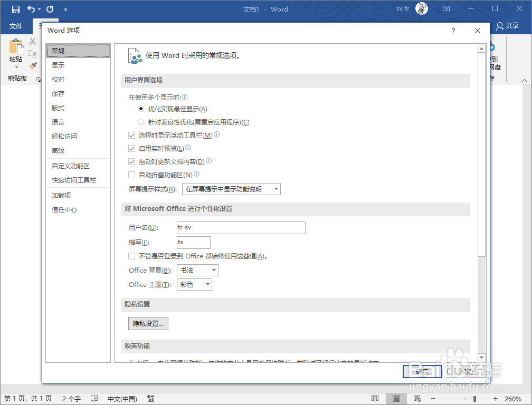Click the 确定 button
Image resolution: width=532 pixels, height=405 pixels.
pyautogui.click(x=422, y=371)
